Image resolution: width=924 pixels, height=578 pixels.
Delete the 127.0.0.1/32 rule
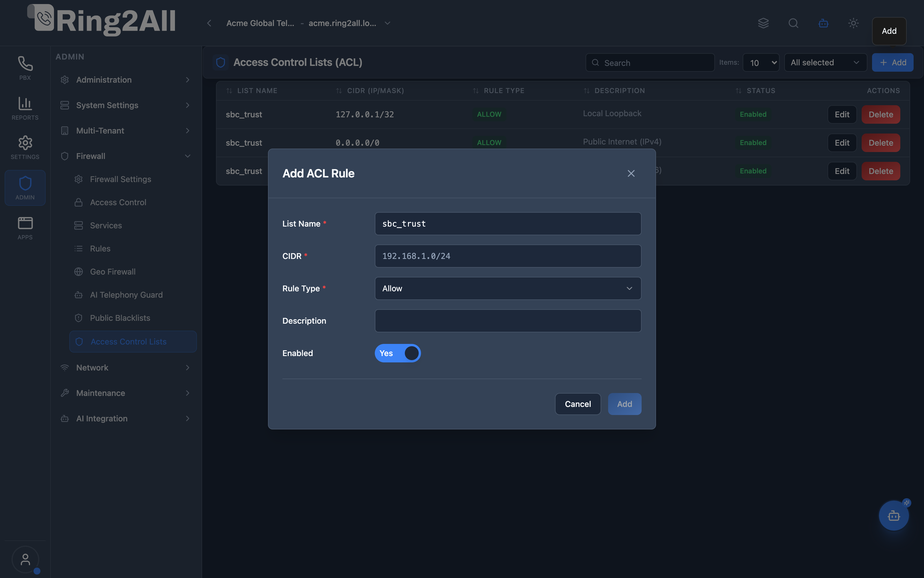click(x=881, y=114)
